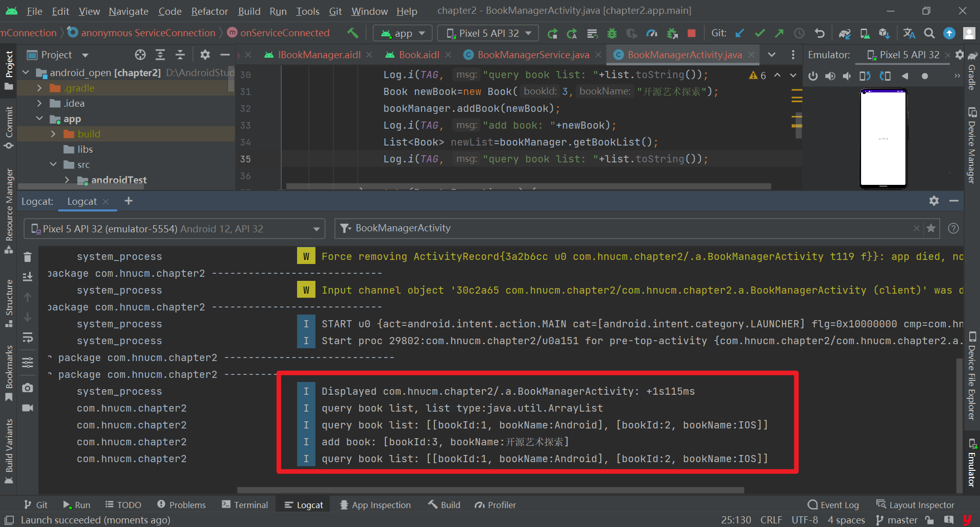The height and width of the screenshot is (527, 980).
Task: Click the Git rollback undo arrow
Action: (819, 33)
